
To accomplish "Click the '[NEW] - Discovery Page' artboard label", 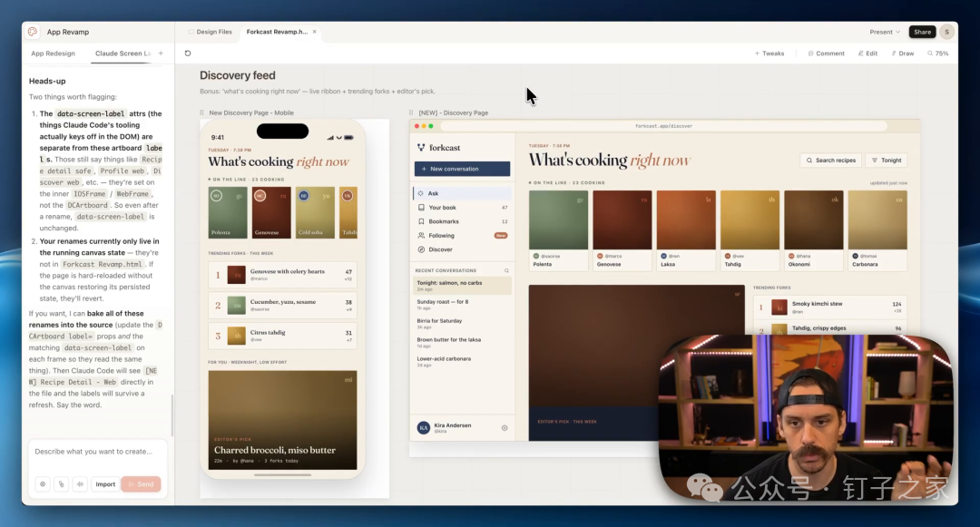I will click(453, 113).
